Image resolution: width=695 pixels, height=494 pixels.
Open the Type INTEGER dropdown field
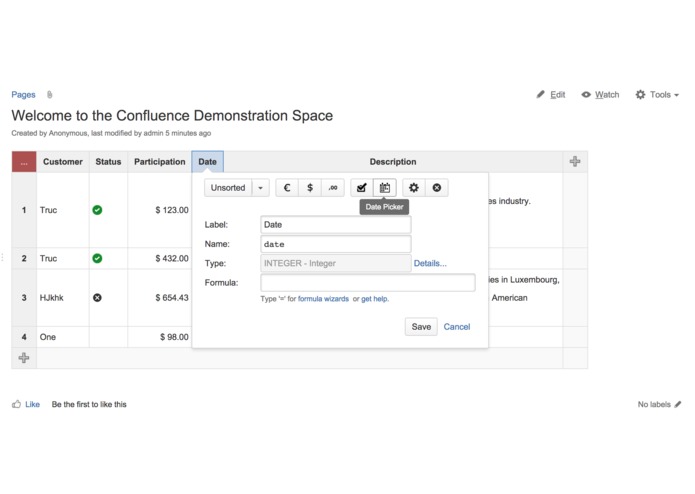click(336, 263)
